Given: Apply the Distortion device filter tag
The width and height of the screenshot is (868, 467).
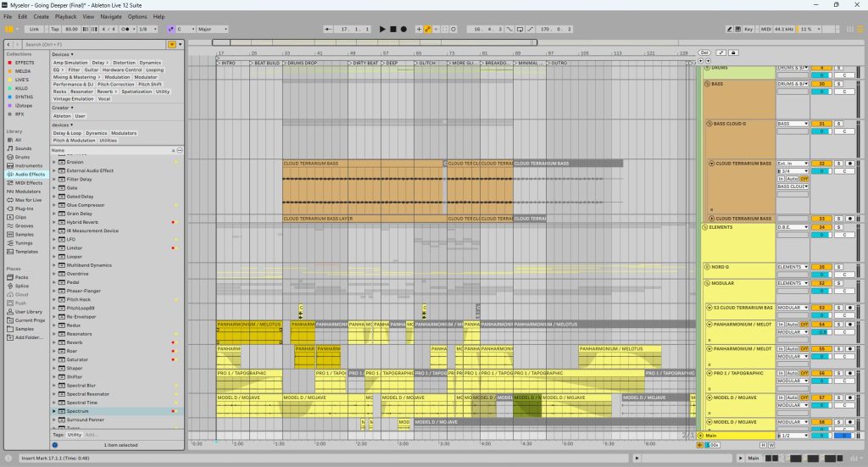Looking at the screenshot, I should (124, 63).
